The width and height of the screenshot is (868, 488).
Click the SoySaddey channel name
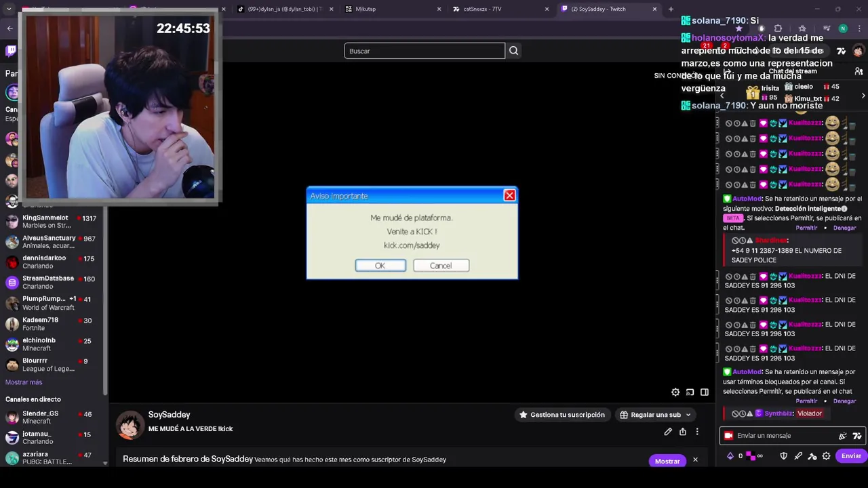(170, 415)
